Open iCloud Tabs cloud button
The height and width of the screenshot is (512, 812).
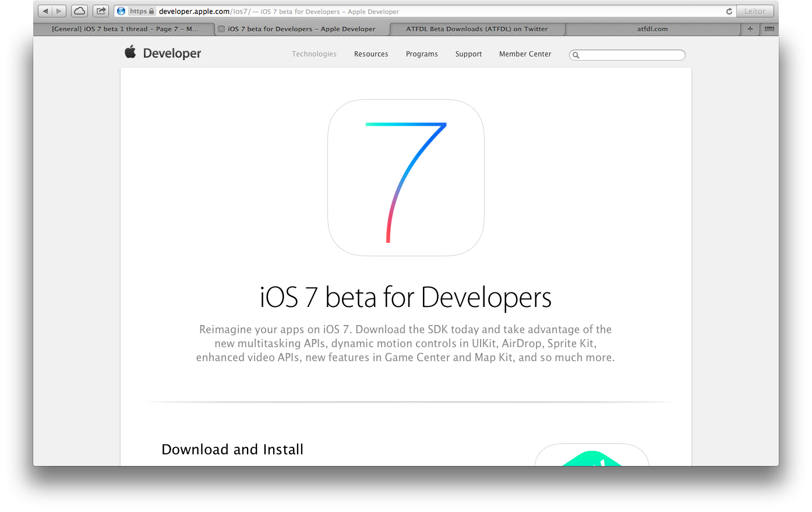[x=80, y=11]
